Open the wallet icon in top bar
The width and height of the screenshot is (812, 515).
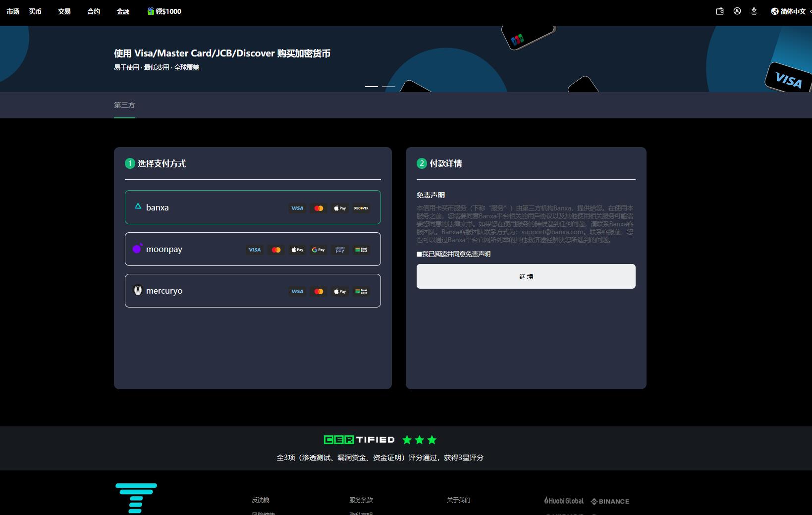pos(720,11)
